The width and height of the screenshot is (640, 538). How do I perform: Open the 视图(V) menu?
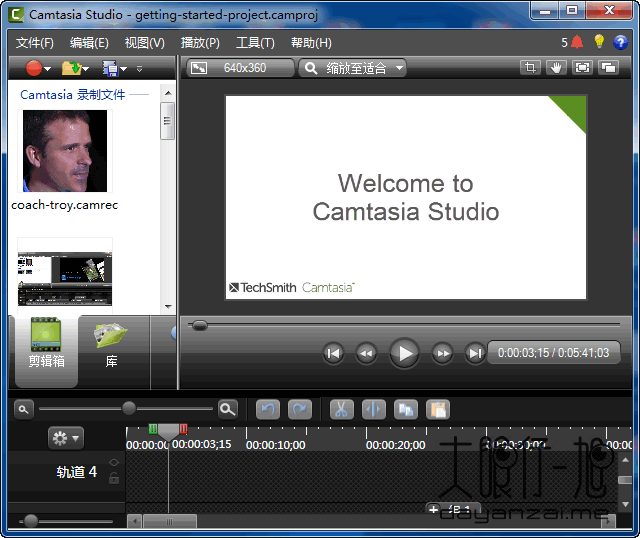pyautogui.click(x=144, y=42)
